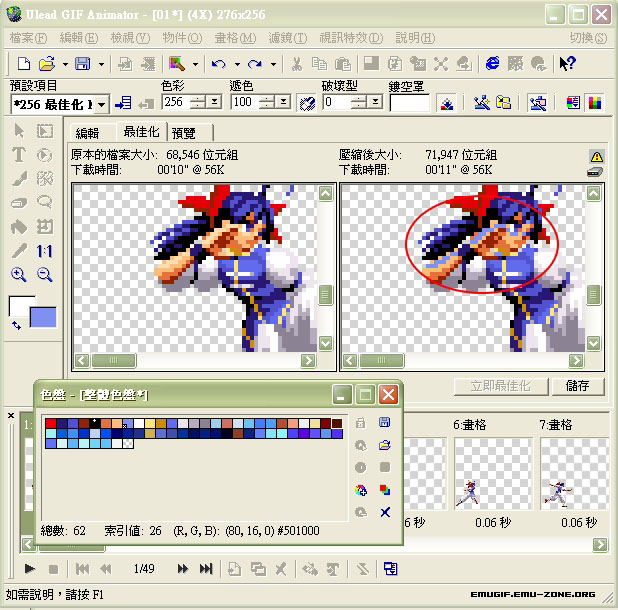This screenshot has height=610, width=618.
Task: Pick the red swatch in the color palette
Action: click(51, 424)
